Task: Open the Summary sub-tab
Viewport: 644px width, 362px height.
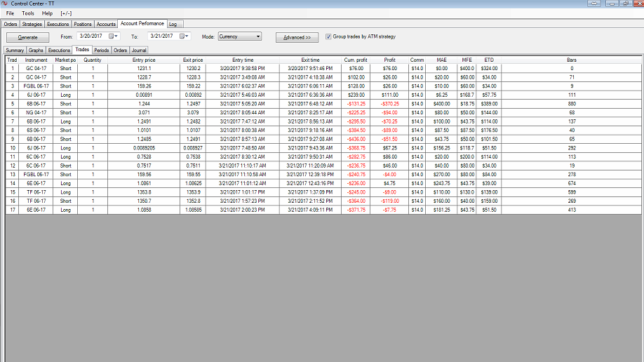Action: coord(15,50)
